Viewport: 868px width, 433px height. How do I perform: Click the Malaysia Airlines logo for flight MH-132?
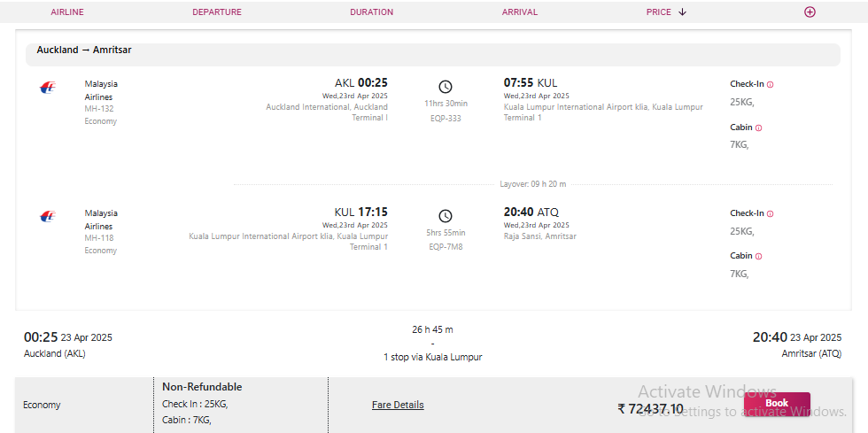tap(48, 88)
